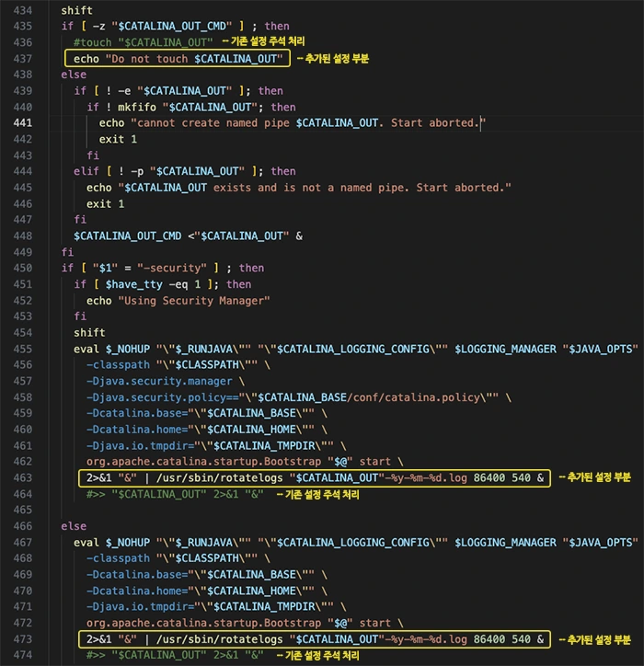
Task: Click 'else' keyword on line 438
Action: 74,75
